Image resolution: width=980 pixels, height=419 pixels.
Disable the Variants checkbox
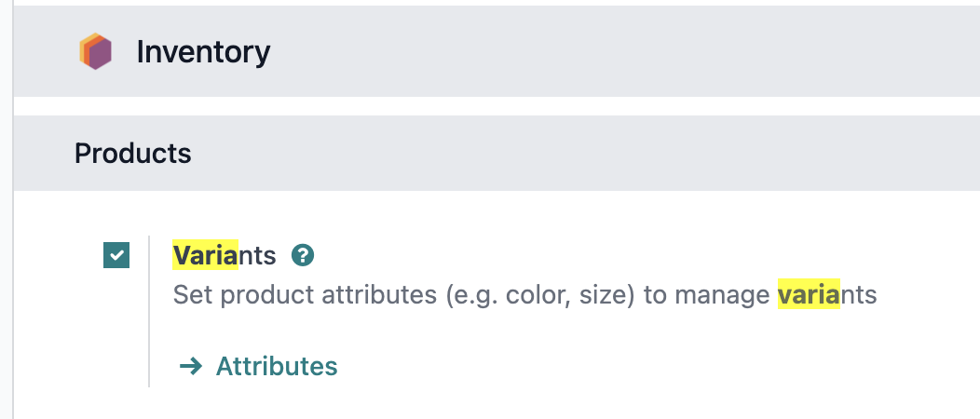pos(116,255)
